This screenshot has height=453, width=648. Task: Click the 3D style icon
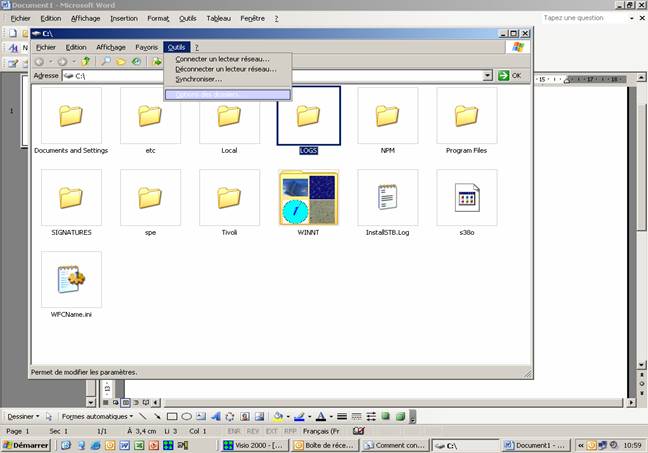click(x=400, y=416)
